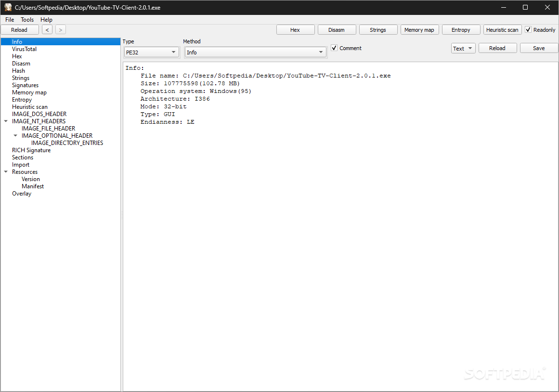Select Signatures in the sidebar

[26, 85]
